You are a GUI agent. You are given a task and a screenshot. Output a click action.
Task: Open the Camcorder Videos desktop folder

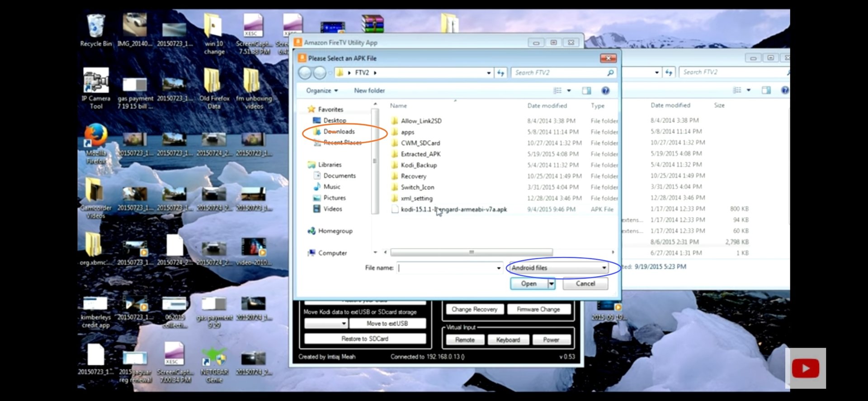(96, 198)
